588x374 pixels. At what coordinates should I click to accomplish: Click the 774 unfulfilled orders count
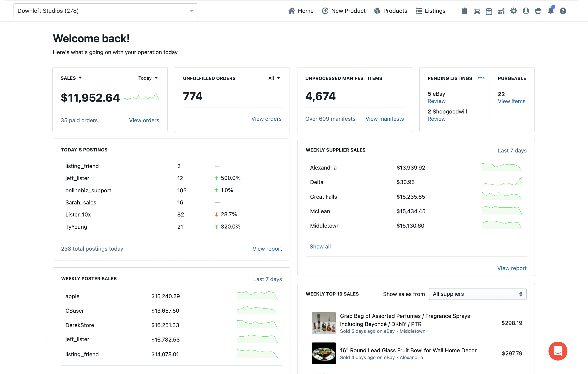(193, 96)
